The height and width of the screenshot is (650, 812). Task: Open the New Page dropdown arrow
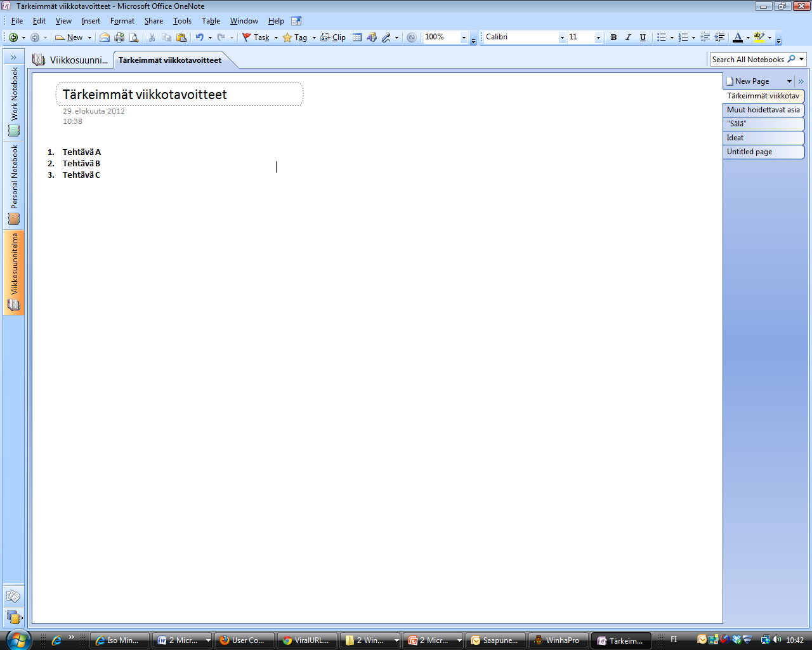[x=789, y=81]
